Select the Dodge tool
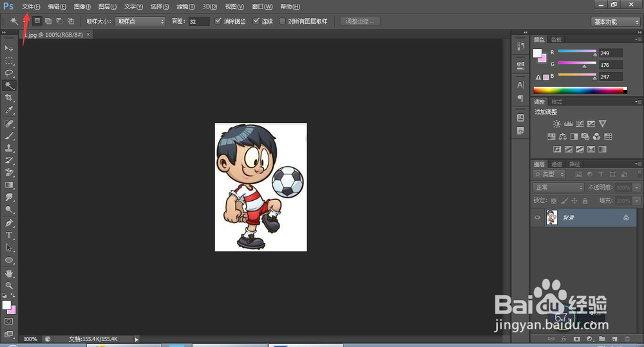The width and height of the screenshot is (644, 347). 8,210
